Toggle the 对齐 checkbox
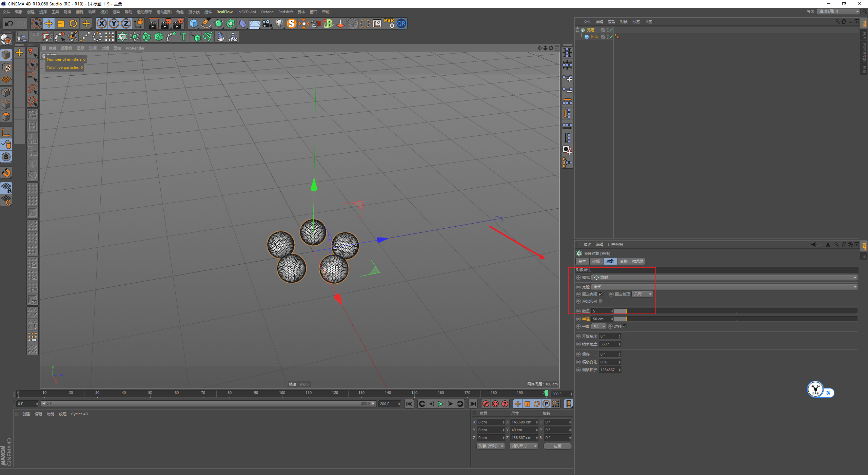 625,326
